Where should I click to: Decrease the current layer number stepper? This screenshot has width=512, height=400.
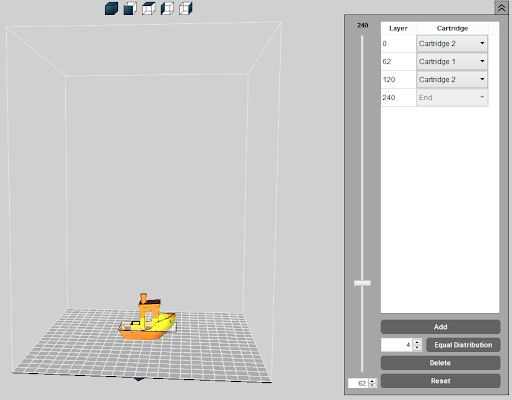tap(372, 386)
